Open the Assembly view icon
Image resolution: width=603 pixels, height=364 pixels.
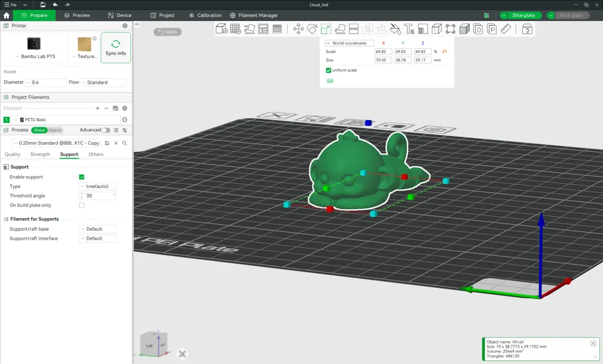click(x=527, y=29)
